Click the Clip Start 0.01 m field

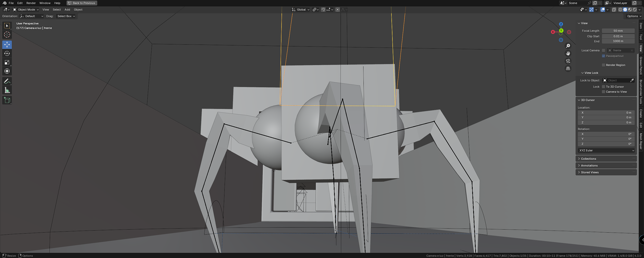tap(618, 36)
